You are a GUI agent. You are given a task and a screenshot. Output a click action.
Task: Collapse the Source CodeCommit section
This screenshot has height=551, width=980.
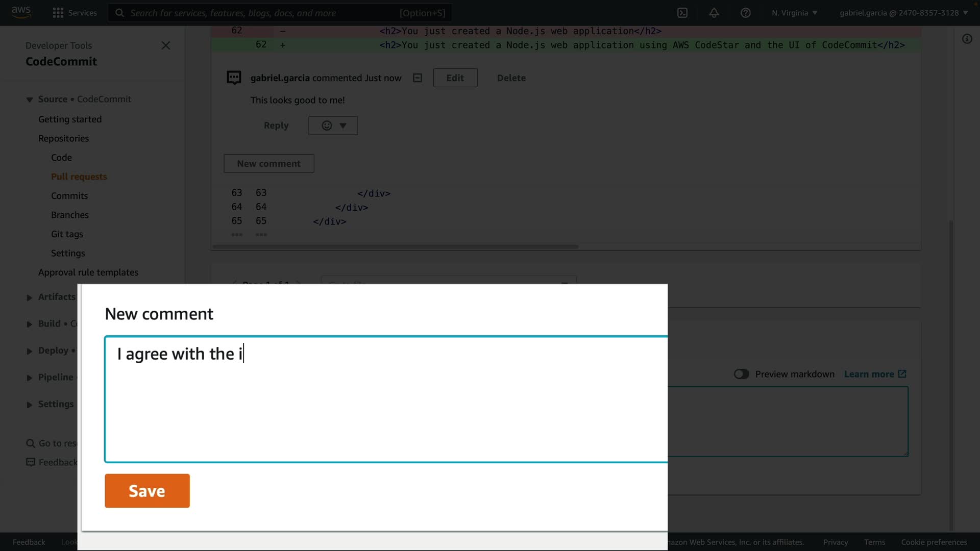[x=30, y=99]
